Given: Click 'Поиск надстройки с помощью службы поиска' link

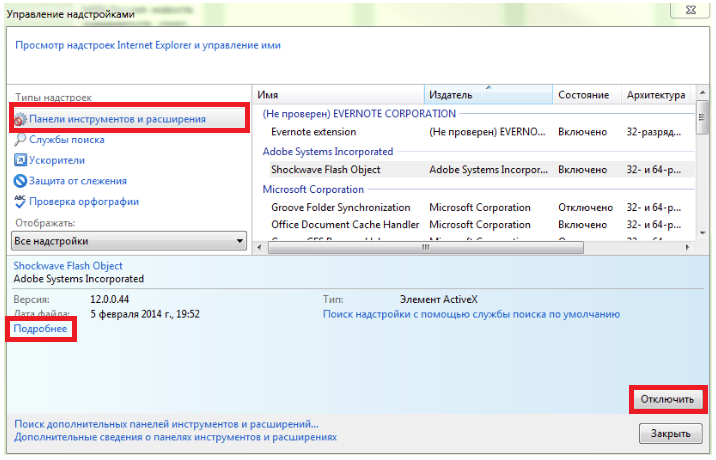Looking at the screenshot, I should [x=471, y=314].
